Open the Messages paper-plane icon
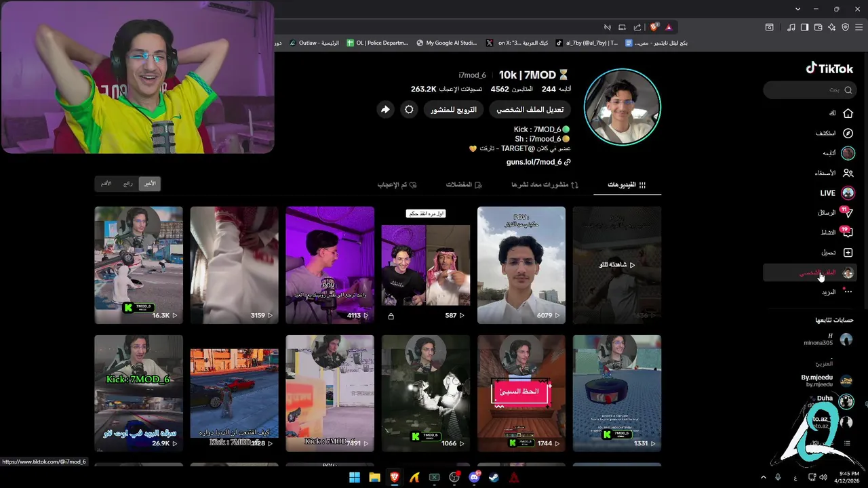This screenshot has height=488, width=868. (x=847, y=213)
